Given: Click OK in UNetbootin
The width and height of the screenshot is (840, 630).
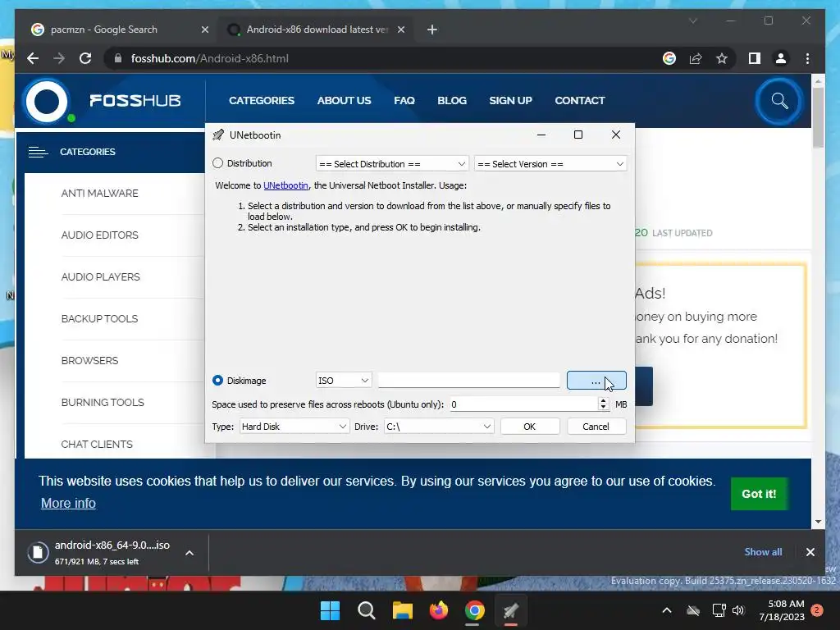Looking at the screenshot, I should [529, 427].
